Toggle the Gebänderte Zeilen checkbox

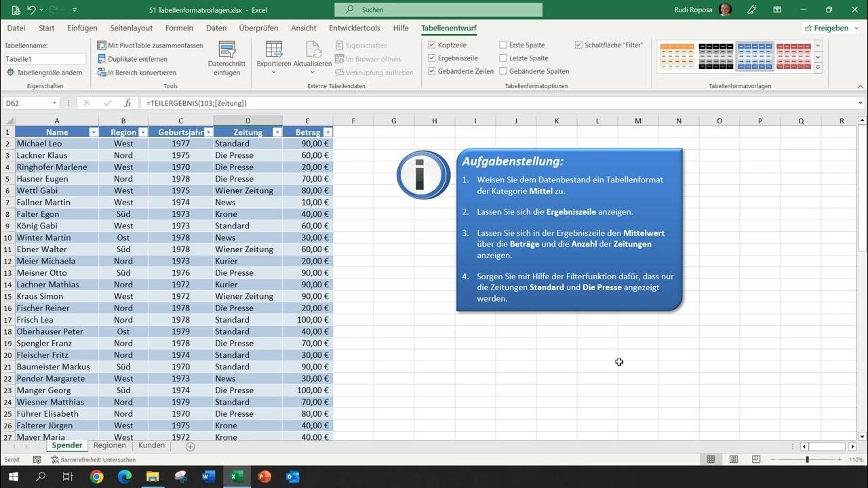pos(432,71)
